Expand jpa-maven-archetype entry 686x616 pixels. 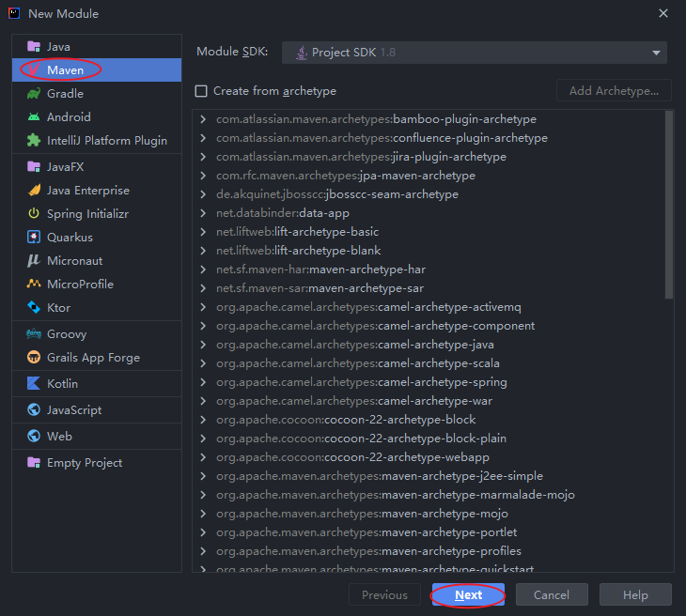click(x=203, y=176)
